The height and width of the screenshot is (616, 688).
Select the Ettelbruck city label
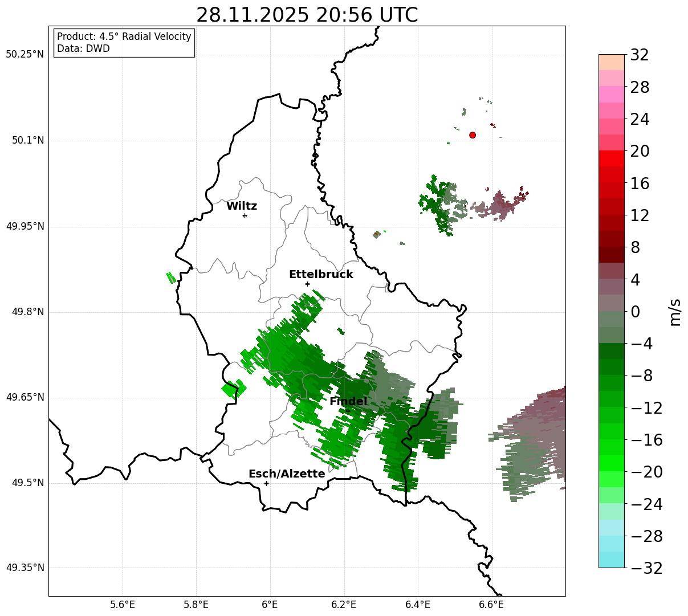pyautogui.click(x=321, y=275)
